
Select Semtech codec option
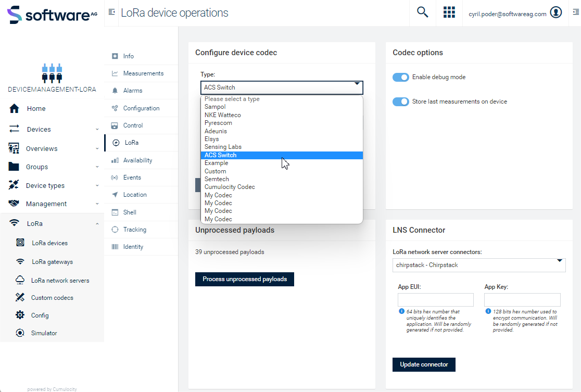282,179
